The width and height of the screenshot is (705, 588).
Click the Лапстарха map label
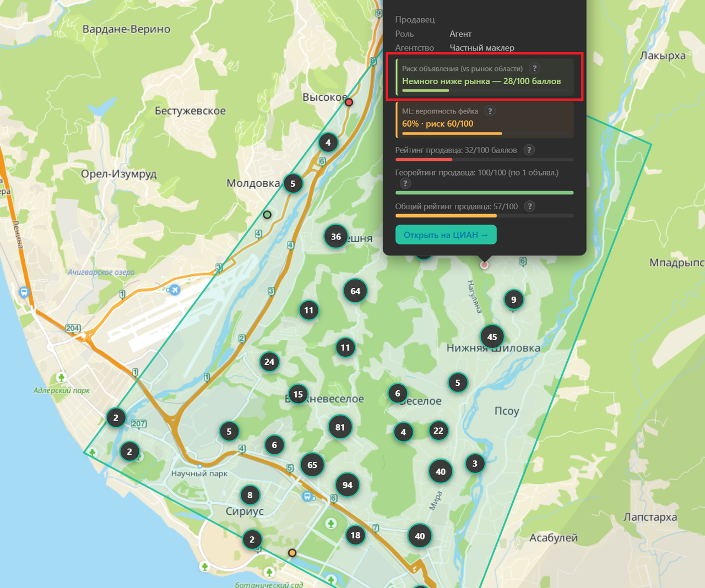click(650, 517)
